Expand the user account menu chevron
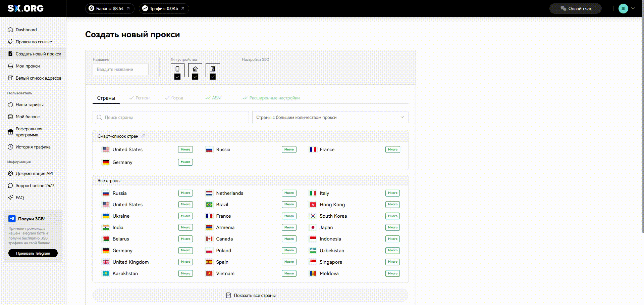Image resolution: width=644 pixels, height=305 pixels. (x=633, y=8)
